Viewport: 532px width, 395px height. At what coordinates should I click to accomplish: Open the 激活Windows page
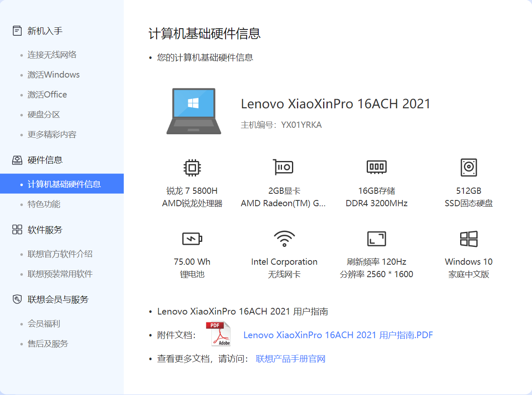coord(54,75)
